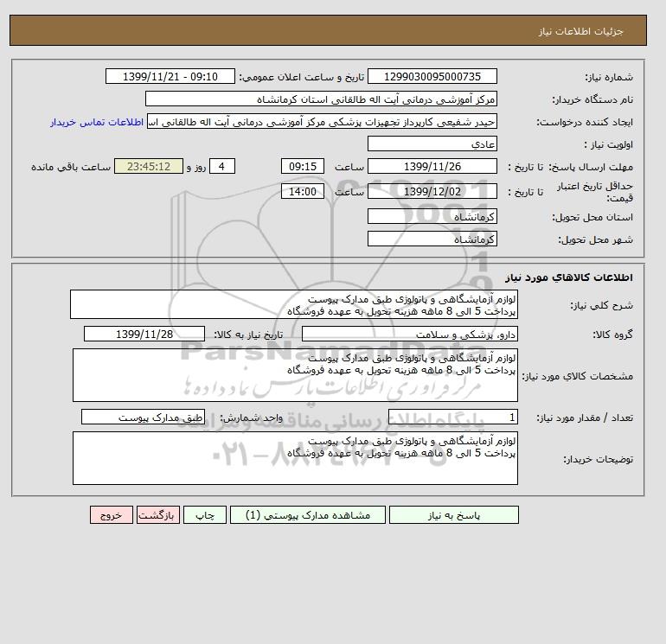Click the شهر محل تحویل field

point(432,239)
